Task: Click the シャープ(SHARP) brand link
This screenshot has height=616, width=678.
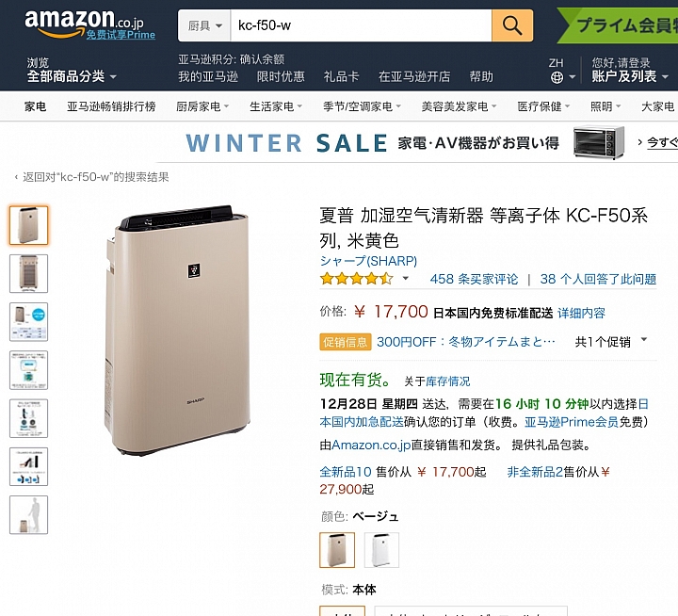Action: (x=368, y=261)
